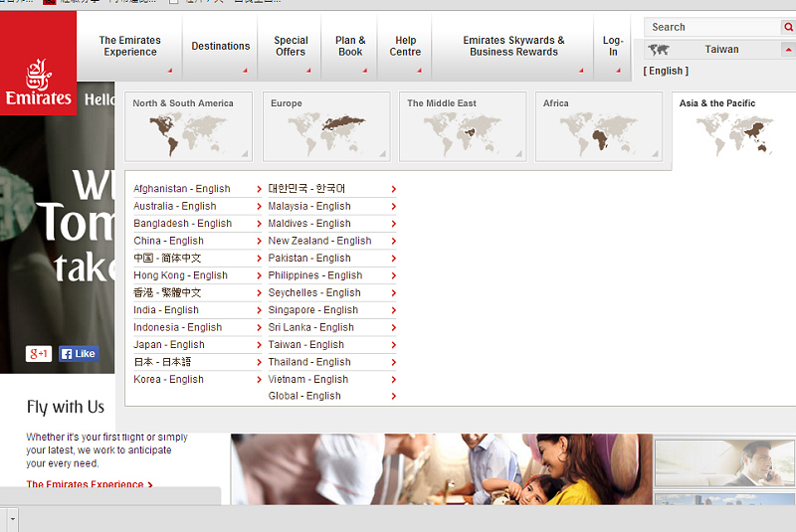Choose Afghanistan - English
The image size is (796, 532).
click(x=182, y=189)
